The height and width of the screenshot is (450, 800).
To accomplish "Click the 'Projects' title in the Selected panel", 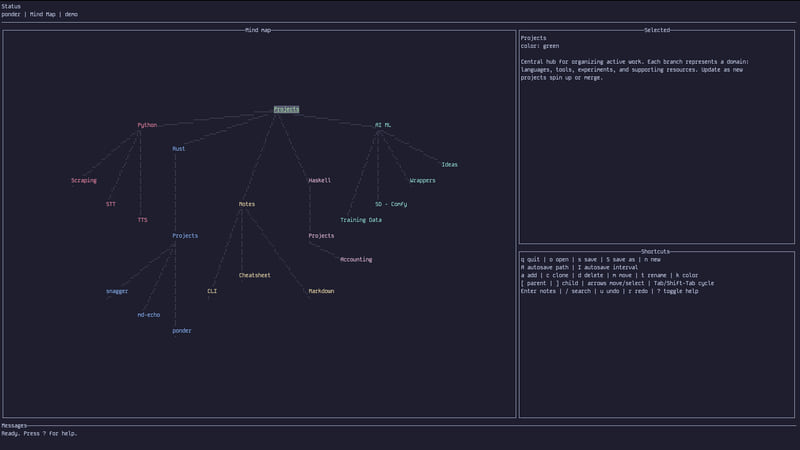I will tap(533, 38).
